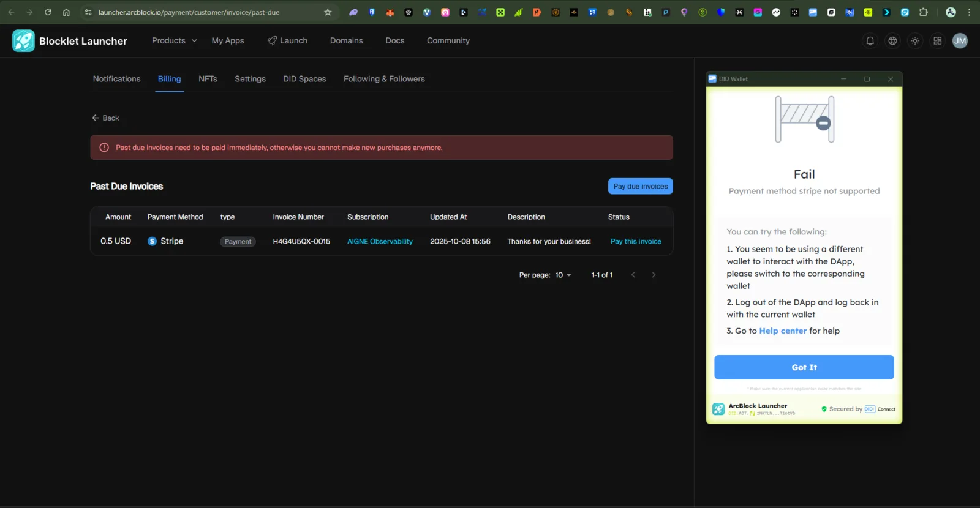Close the DID Wallet window
980x508 pixels.
click(891, 79)
